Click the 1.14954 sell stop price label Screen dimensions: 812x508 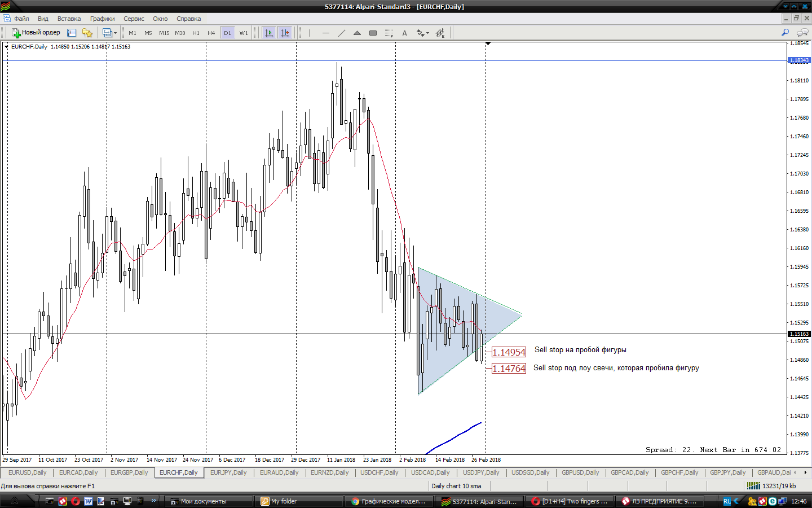tap(509, 352)
